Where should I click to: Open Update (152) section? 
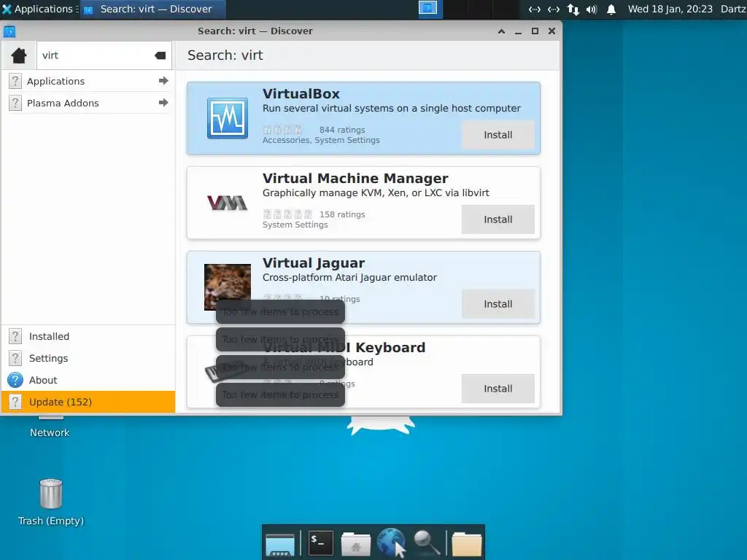88,402
